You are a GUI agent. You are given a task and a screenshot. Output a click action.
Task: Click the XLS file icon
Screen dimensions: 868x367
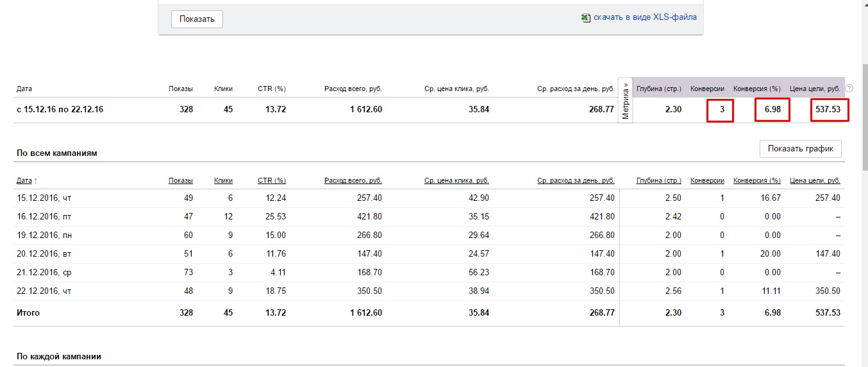(585, 18)
